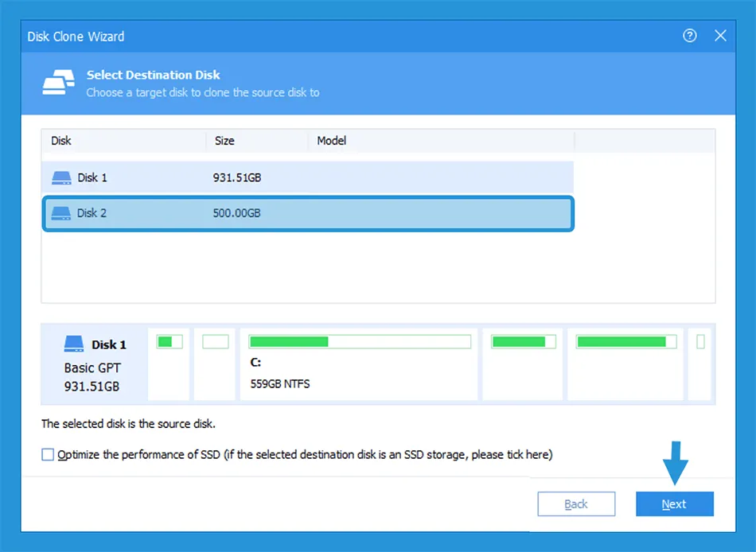Click the help question mark icon

(x=689, y=36)
